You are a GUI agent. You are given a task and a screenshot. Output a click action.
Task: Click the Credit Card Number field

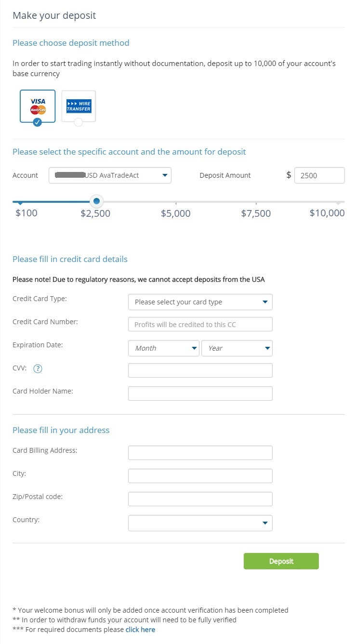pyautogui.click(x=200, y=324)
